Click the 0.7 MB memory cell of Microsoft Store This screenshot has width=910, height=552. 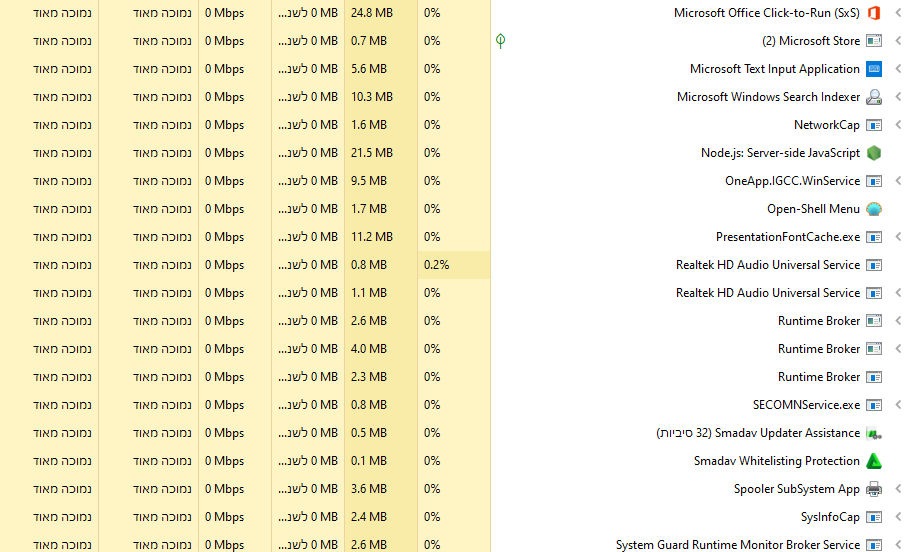[381, 41]
